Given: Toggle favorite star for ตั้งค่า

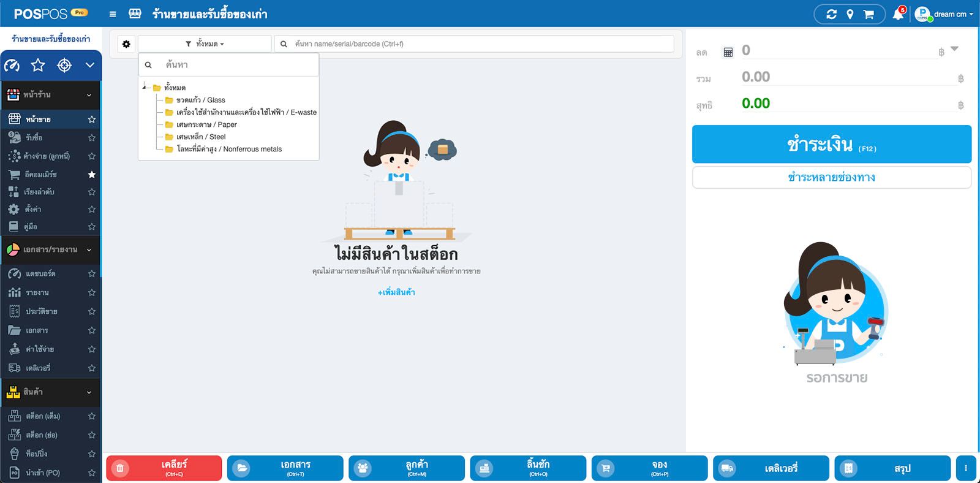Looking at the screenshot, I should point(92,209).
